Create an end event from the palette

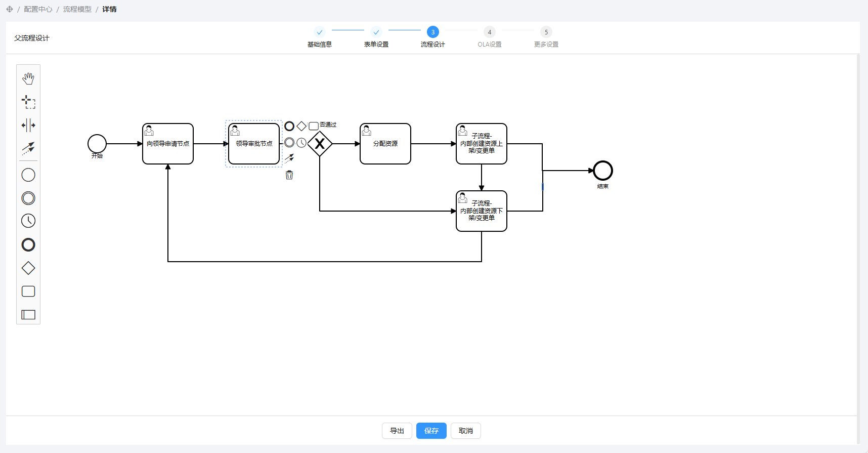click(28, 245)
